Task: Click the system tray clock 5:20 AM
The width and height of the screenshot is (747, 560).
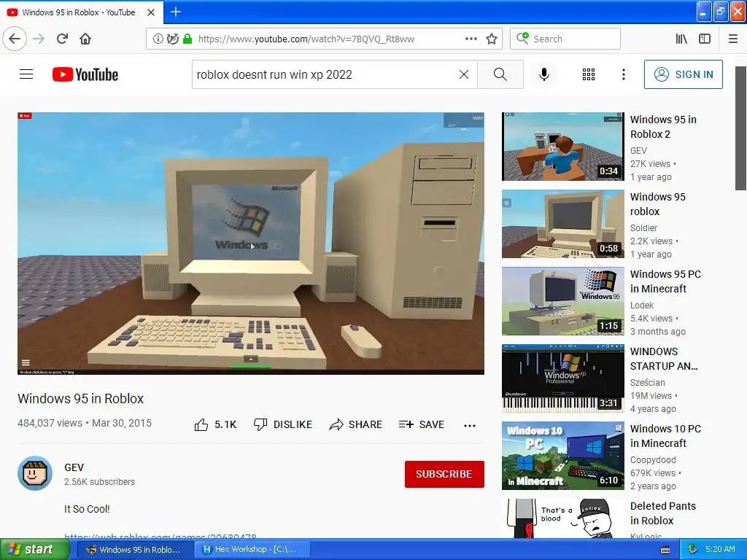Action: 720,549
